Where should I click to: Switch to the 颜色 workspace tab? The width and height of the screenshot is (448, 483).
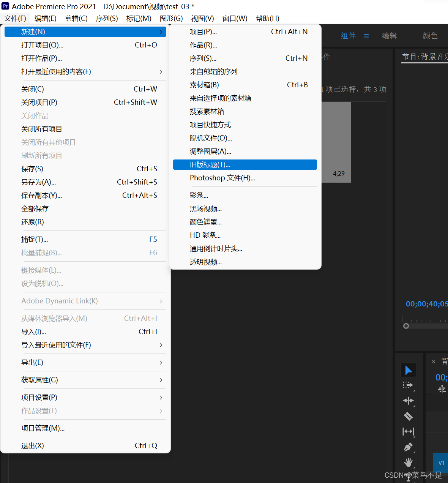point(430,36)
